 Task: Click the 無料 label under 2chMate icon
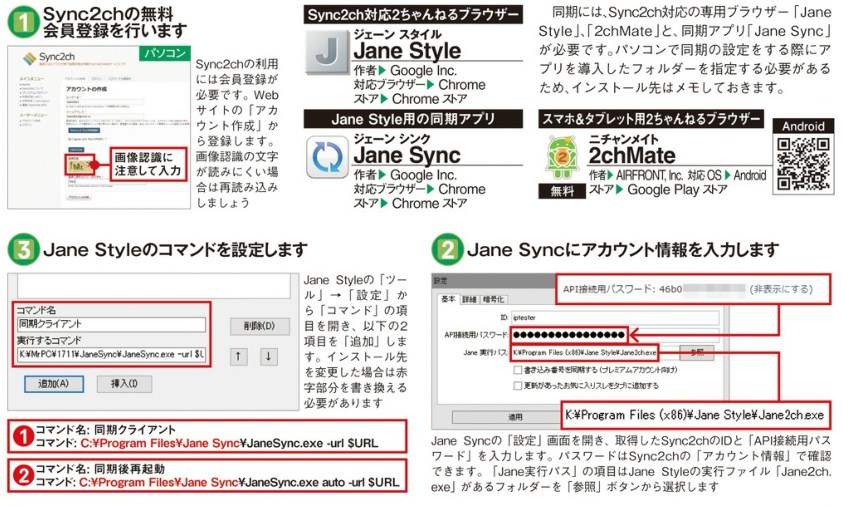pos(562,191)
